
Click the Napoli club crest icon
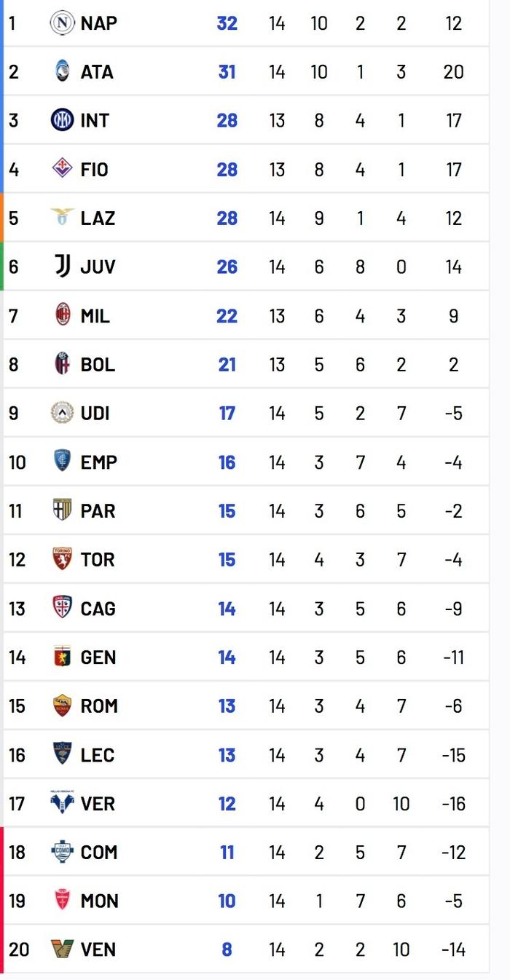63,23
